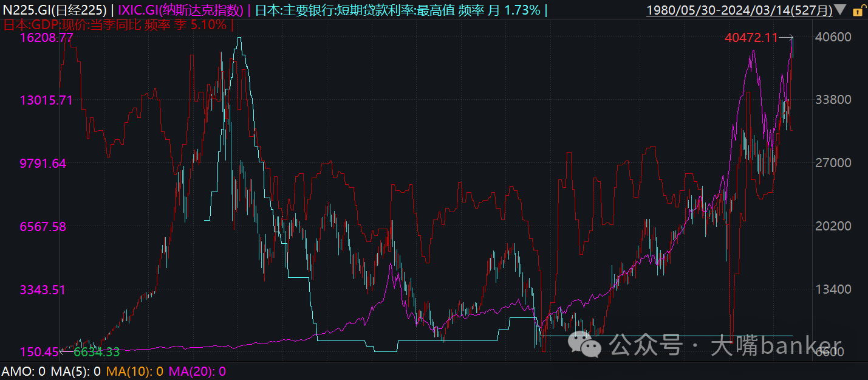Click the green 6634.33 value label
The width and height of the screenshot is (868, 380).
tap(96, 352)
